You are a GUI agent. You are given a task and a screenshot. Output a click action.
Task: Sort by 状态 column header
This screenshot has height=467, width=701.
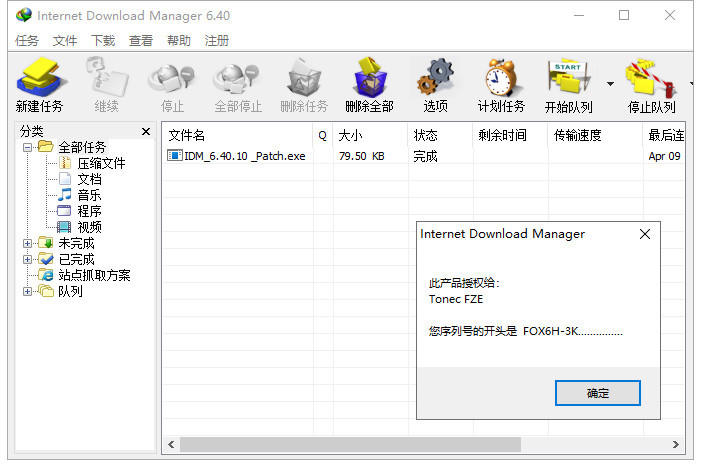click(440, 135)
